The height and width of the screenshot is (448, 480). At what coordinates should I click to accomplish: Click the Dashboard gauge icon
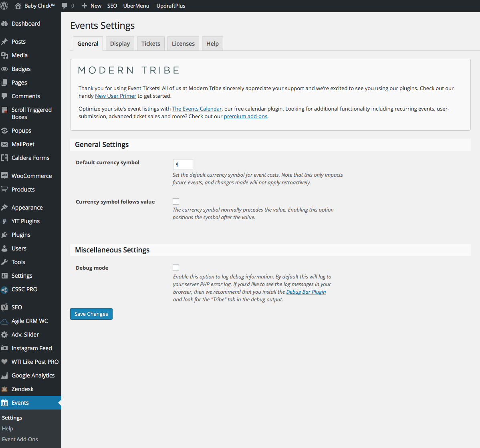[4, 24]
